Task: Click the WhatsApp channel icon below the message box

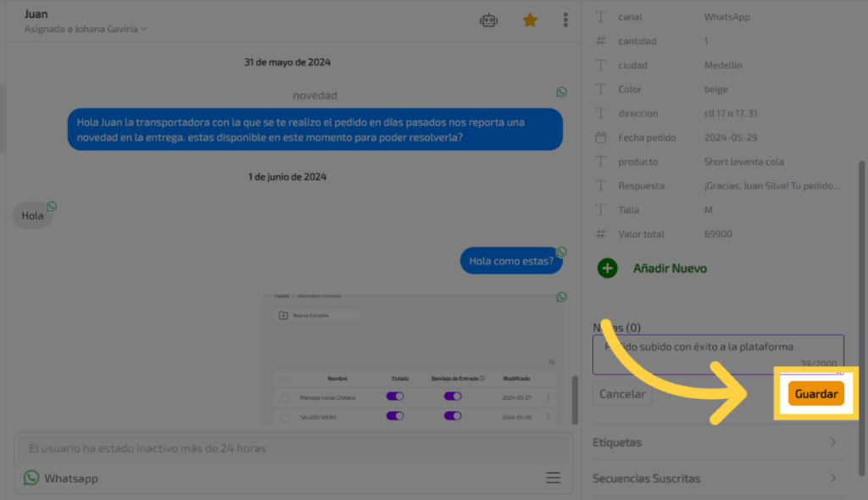Action: pos(31,478)
